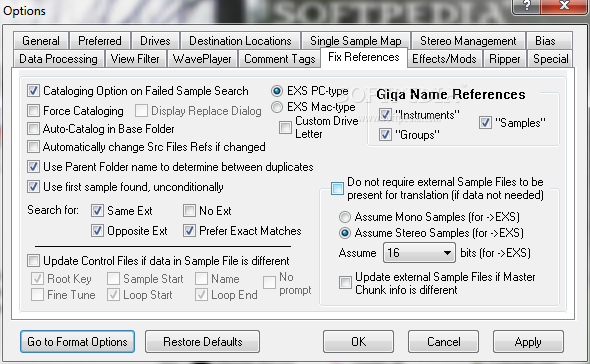
Task: Check the Sample Start checkbox
Action: pos(113,279)
